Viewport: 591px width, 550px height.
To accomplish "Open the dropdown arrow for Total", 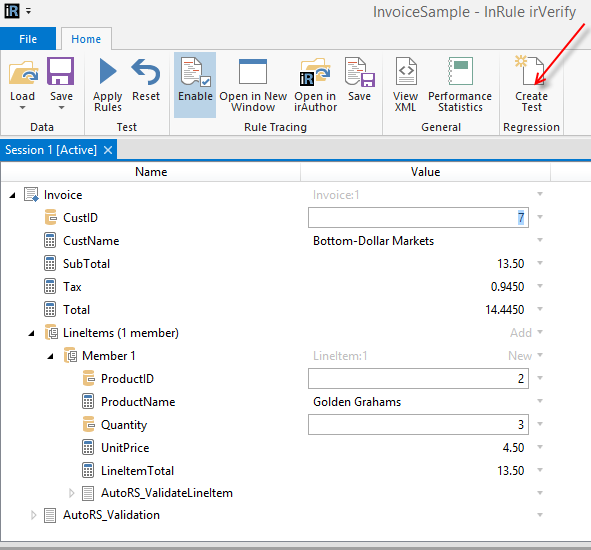I will (x=540, y=309).
